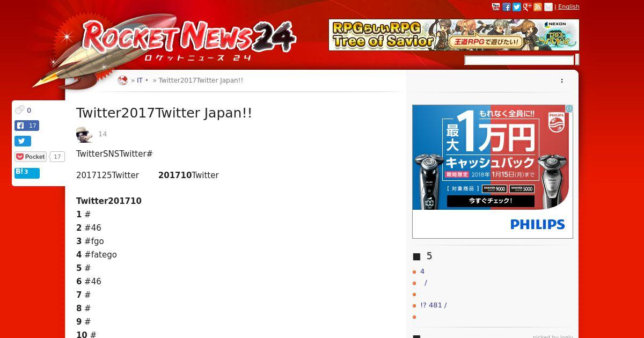Viewport: 644px width, 338px height.
Task: Switch site language to English
Action: click(569, 6)
